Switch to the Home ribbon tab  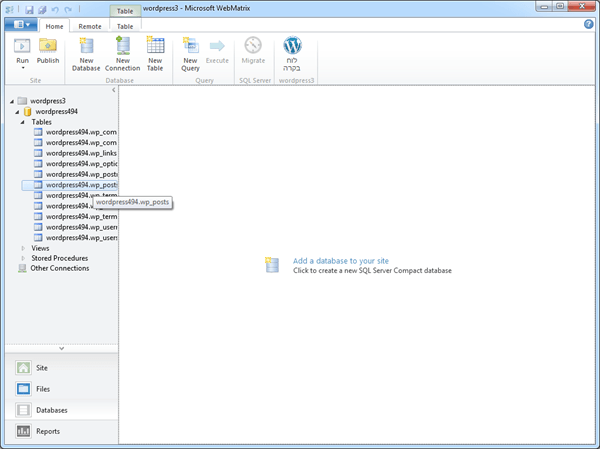pos(54,26)
